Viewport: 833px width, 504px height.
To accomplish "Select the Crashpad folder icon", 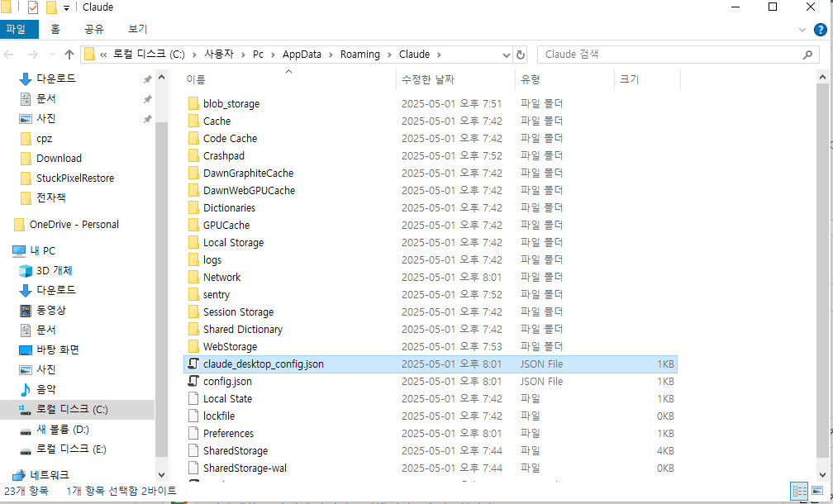I will click(193, 155).
